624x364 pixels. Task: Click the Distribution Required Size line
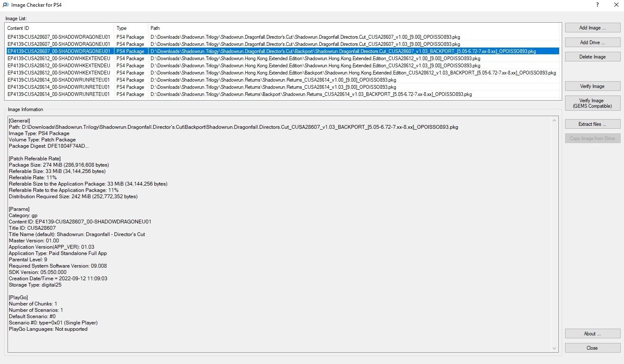[73, 197]
